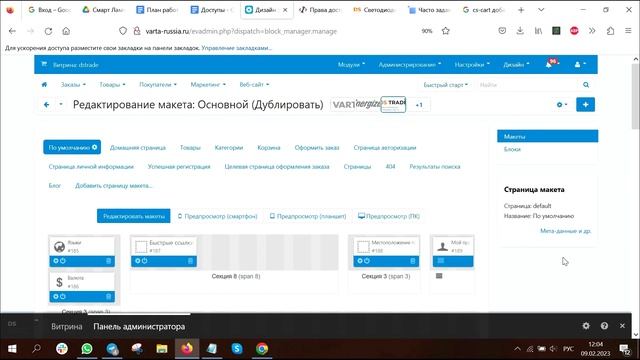
Task: Open settings gear of Местоположение block
Action: (360, 261)
